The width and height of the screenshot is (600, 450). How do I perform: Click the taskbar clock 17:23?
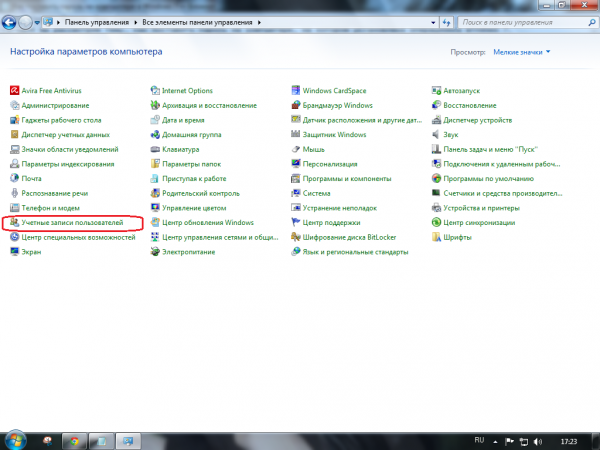click(569, 442)
